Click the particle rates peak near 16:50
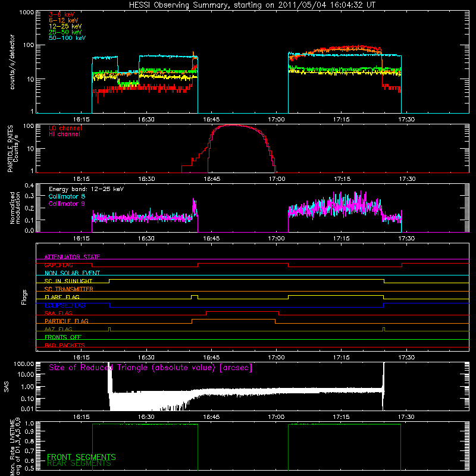Viewport: 476px width, 476px height. point(232,125)
